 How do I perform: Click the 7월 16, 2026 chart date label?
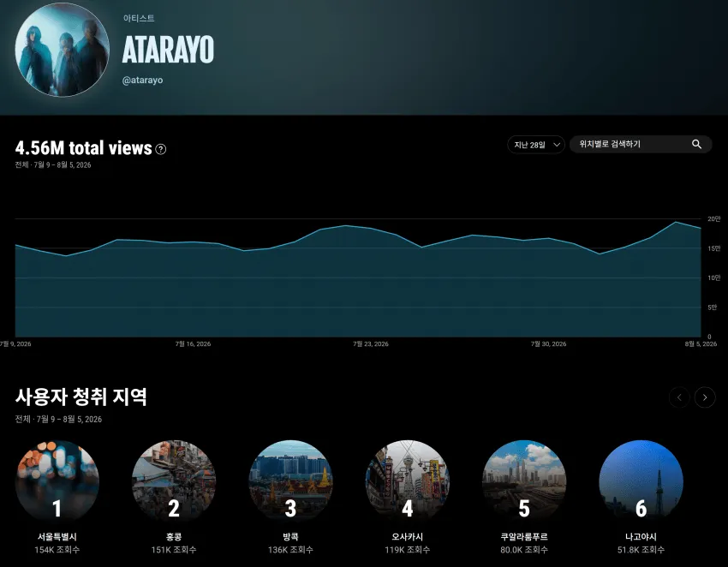coord(194,344)
